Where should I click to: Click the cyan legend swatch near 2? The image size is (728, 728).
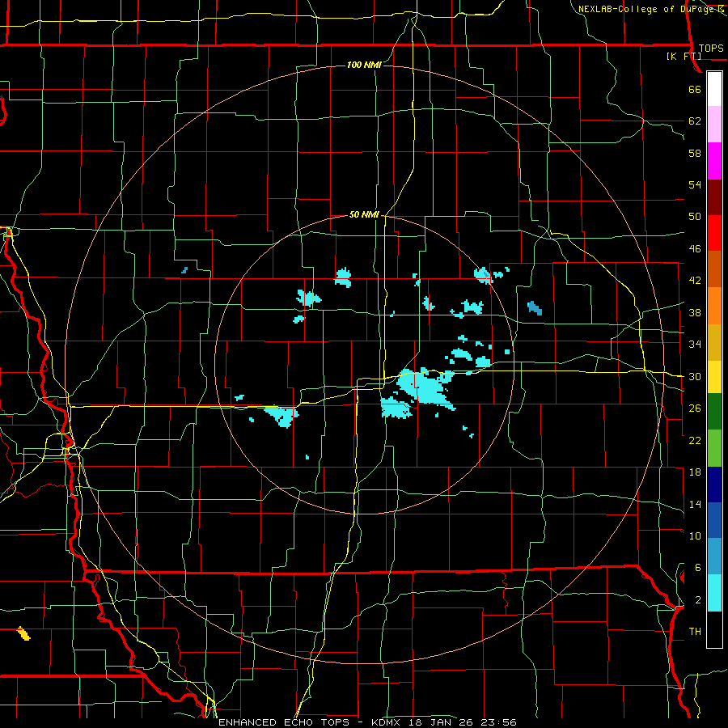click(x=714, y=593)
